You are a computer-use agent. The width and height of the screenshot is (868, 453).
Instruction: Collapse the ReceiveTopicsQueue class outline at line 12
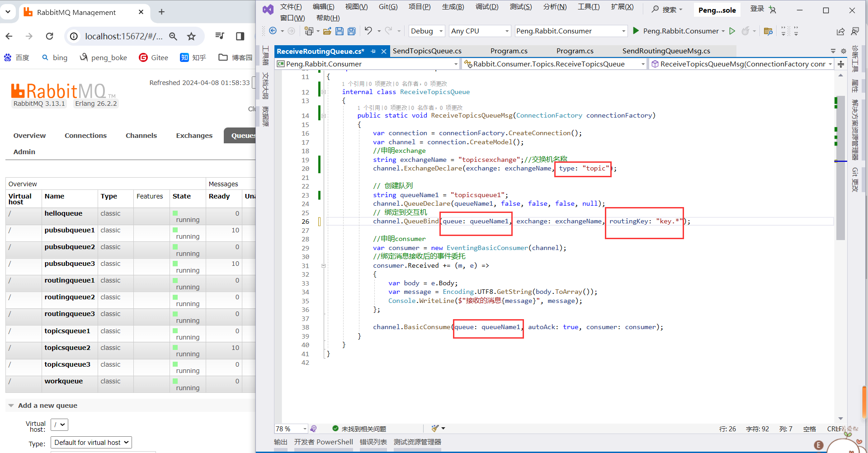pyautogui.click(x=323, y=92)
